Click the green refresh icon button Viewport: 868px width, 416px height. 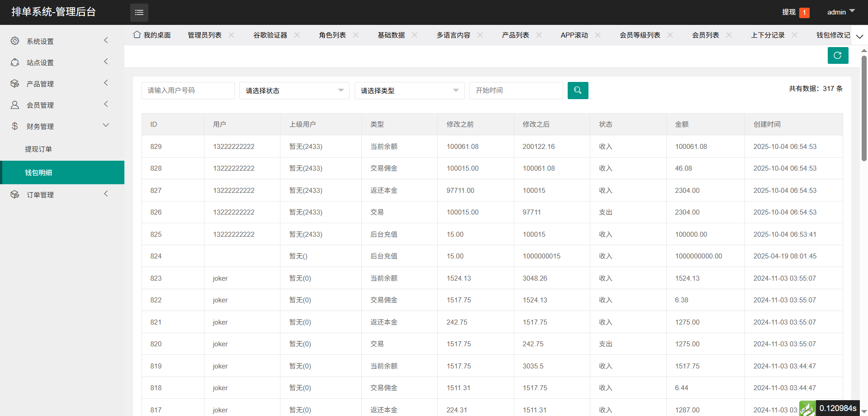tap(837, 56)
